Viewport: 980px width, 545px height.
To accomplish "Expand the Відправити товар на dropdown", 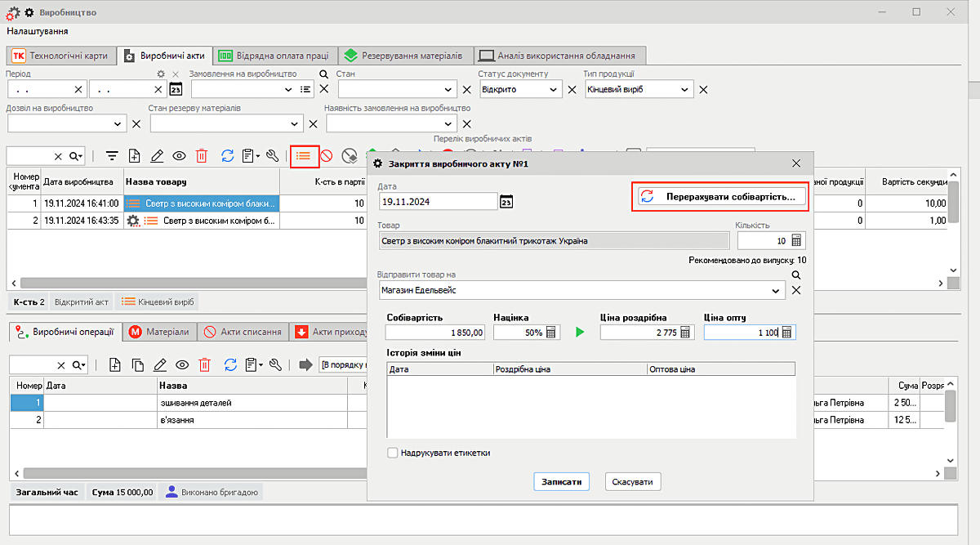I will [x=775, y=290].
